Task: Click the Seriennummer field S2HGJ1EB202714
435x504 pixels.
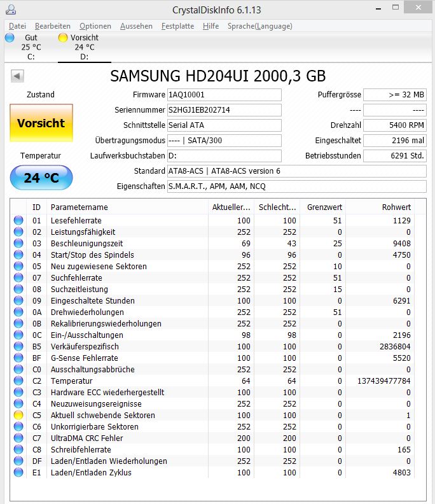Action: 224,110
